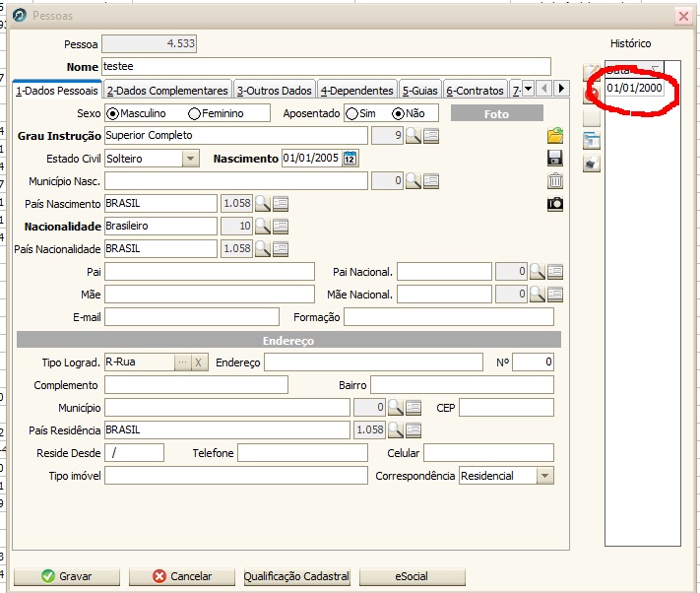Viewport: 700px width, 593px height.
Task: Focus the CEP field
Action: pos(506,407)
